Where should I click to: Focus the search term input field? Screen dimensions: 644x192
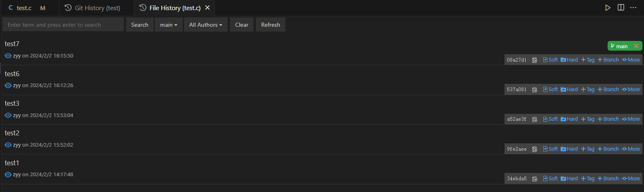[63, 25]
